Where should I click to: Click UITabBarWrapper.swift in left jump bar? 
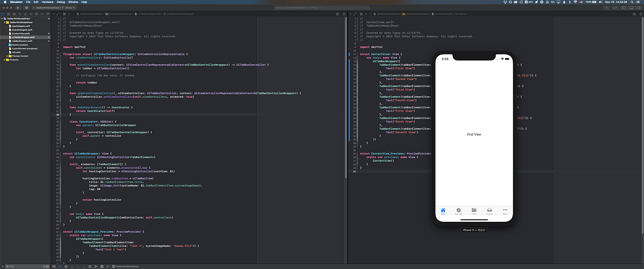coord(149,14)
